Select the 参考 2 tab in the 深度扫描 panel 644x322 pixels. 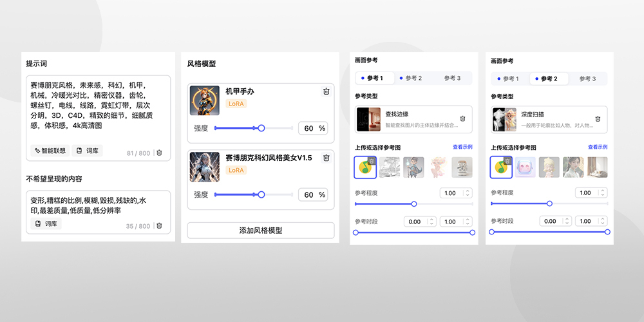549,79
